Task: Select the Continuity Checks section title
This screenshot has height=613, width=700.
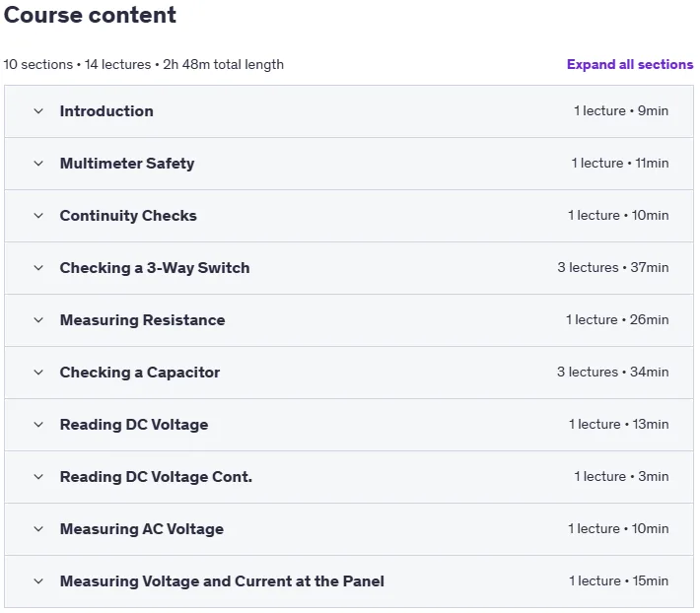Action: pyautogui.click(x=128, y=216)
